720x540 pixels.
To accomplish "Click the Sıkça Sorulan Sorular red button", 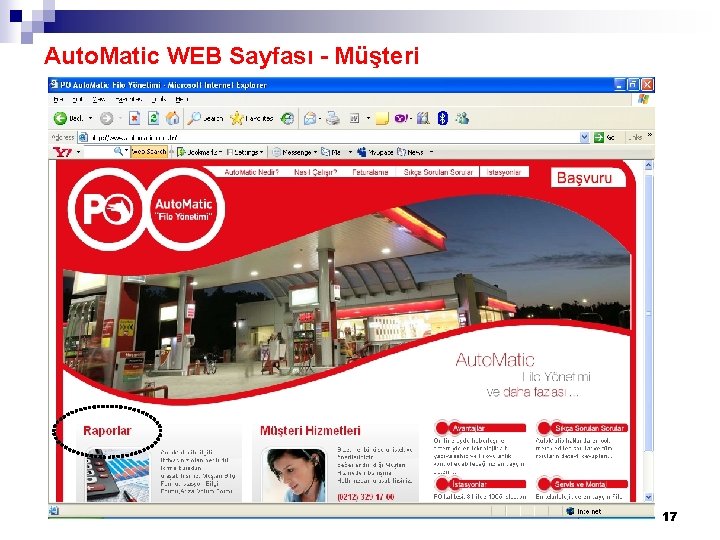I will [x=583, y=428].
